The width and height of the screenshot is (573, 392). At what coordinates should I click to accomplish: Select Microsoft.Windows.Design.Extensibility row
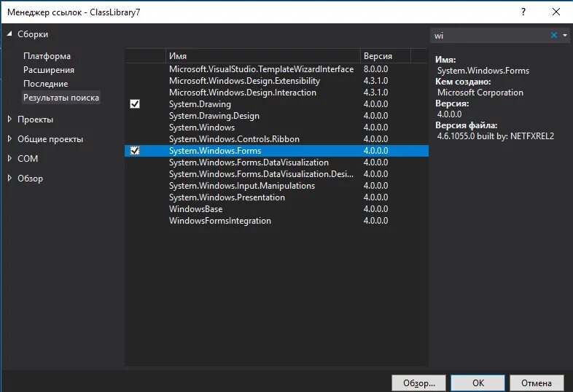pyautogui.click(x=276, y=81)
